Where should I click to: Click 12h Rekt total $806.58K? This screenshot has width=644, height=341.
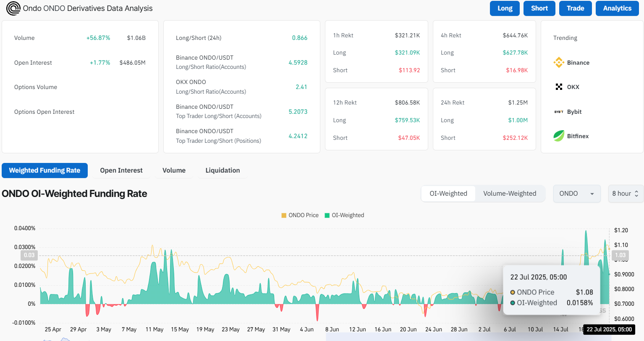point(407,102)
